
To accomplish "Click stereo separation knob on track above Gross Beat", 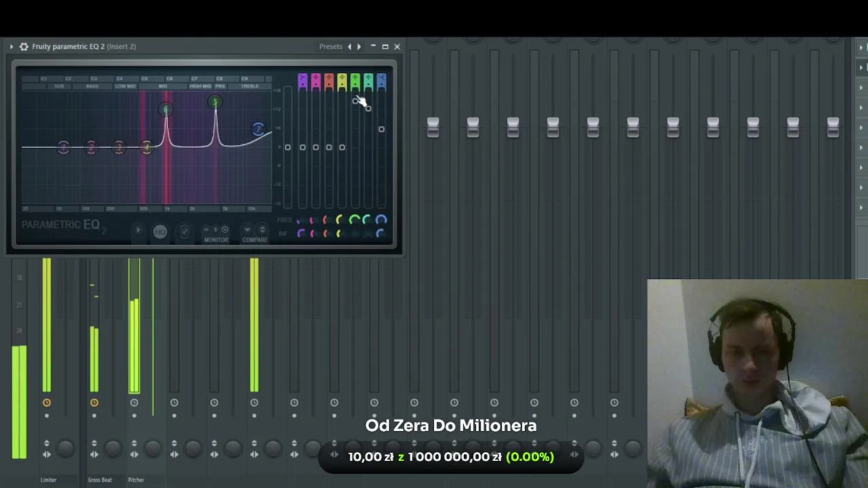I will tap(113, 448).
